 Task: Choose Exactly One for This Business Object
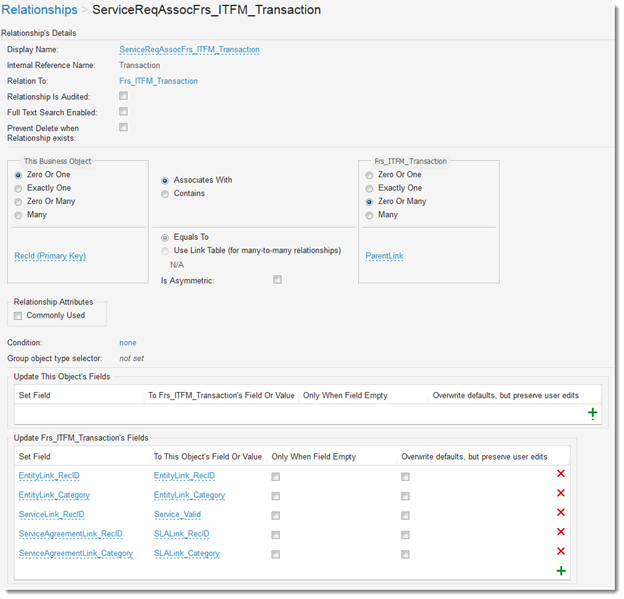(18, 188)
